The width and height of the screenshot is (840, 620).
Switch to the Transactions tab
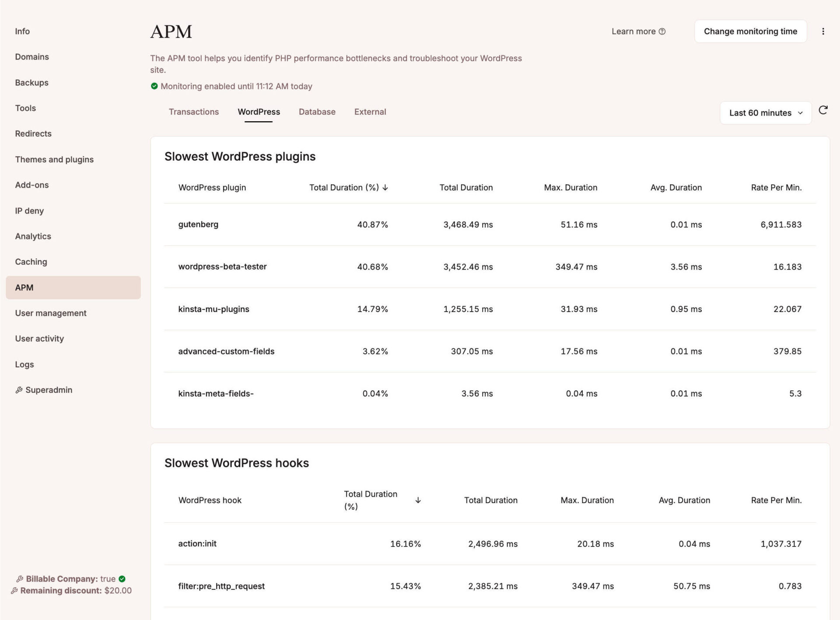194,112
